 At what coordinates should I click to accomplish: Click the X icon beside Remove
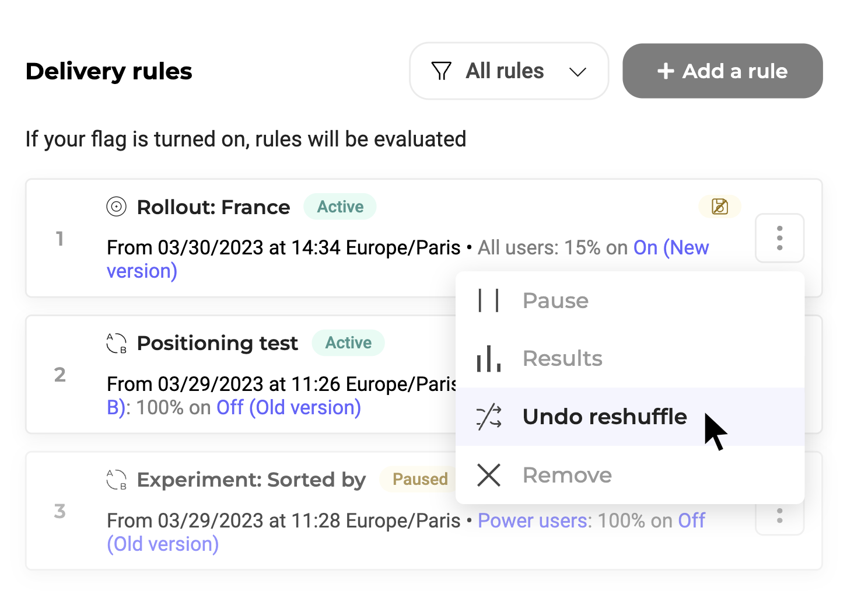(489, 475)
